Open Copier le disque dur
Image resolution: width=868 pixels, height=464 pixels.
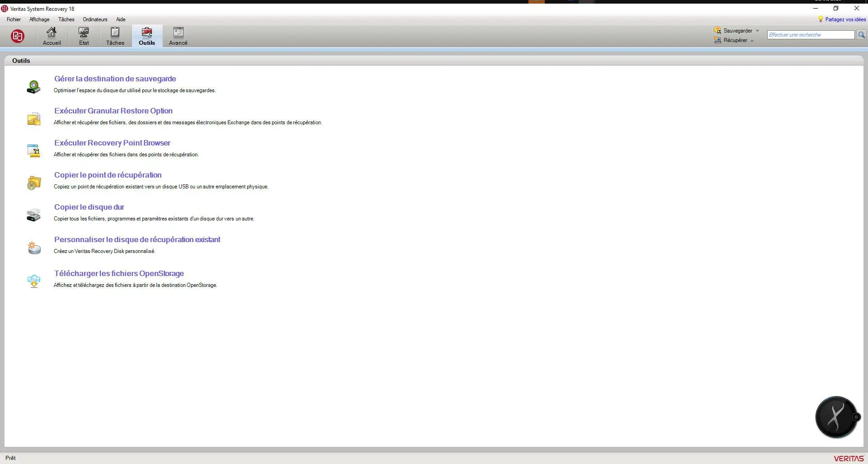(89, 207)
